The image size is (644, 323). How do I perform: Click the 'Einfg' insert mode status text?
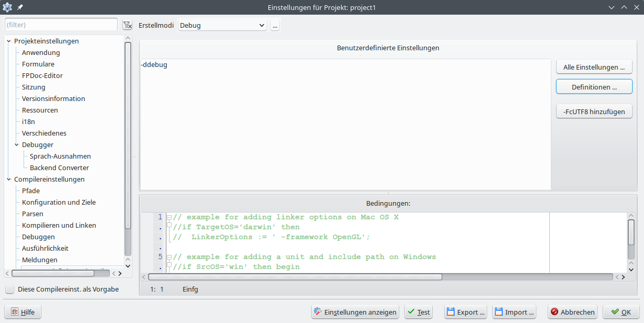[190, 289]
